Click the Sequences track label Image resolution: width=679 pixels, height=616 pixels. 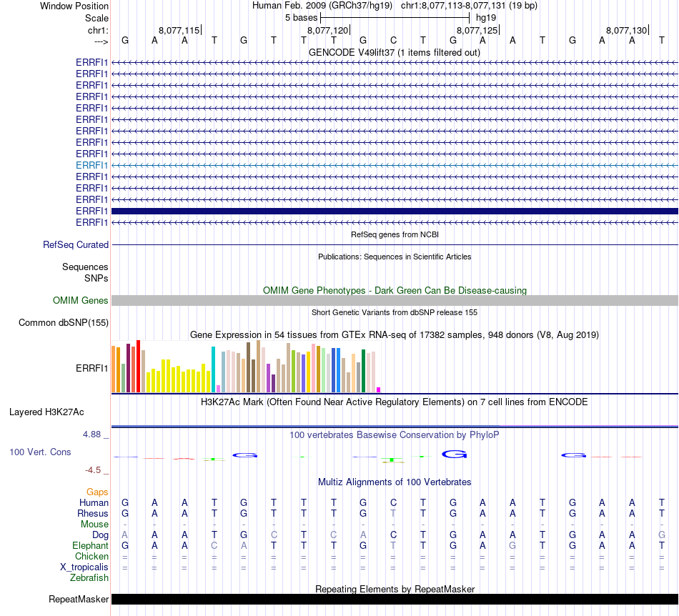[85, 267]
